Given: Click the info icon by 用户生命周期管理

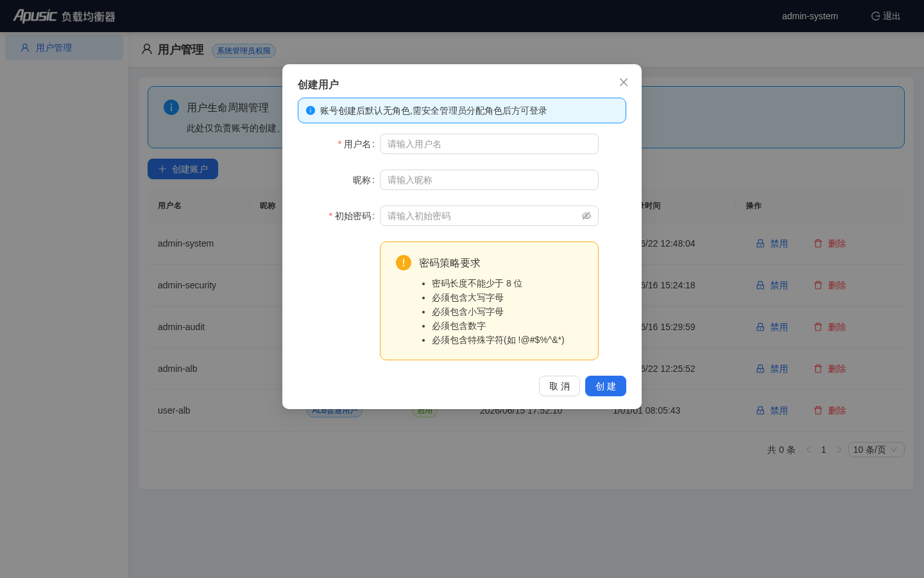Looking at the screenshot, I should pos(171,107).
